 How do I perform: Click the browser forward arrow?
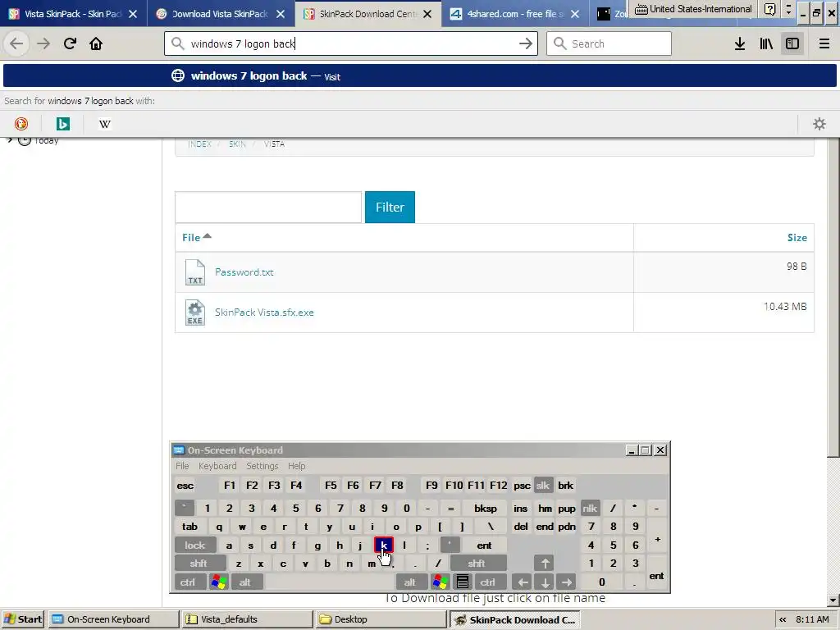tap(43, 43)
